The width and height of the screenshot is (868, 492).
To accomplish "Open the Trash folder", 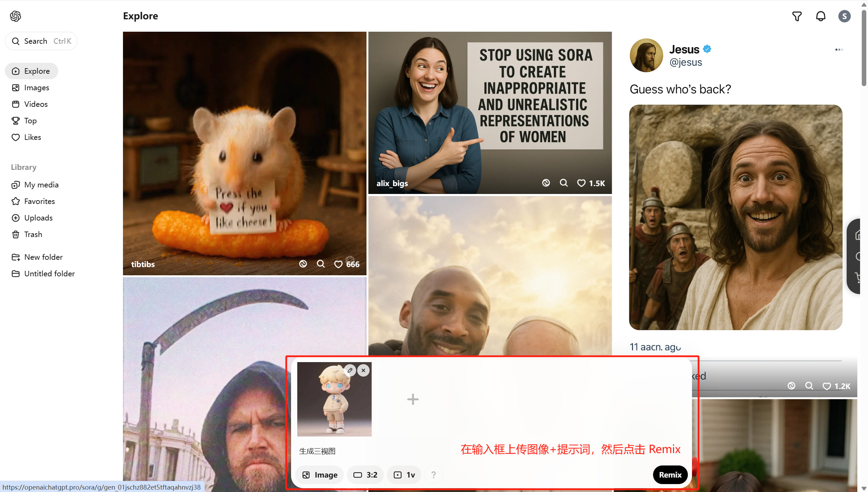I will point(27,234).
